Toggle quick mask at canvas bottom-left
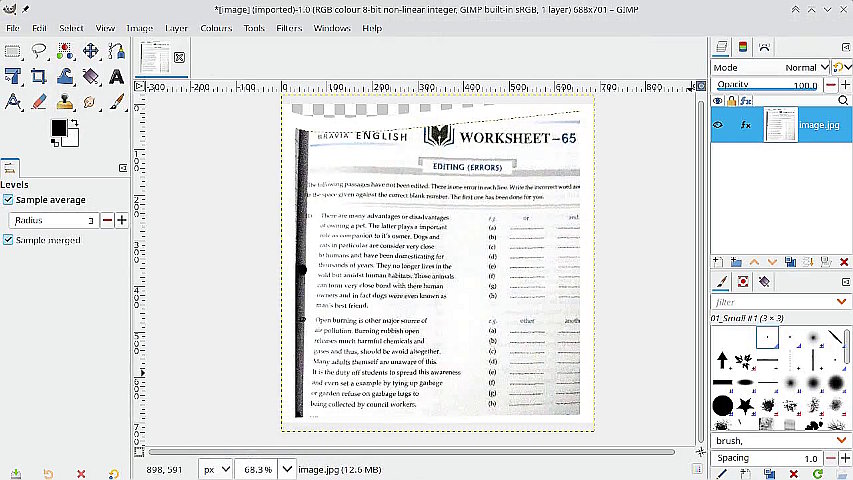 [x=139, y=452]
